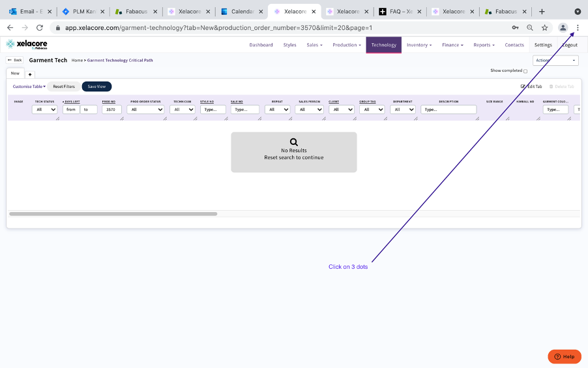The width and height of the screenshot is (588, 368).
Task: Click the Description filter text field
Action: pyautogui.click(x=448, y=110)
